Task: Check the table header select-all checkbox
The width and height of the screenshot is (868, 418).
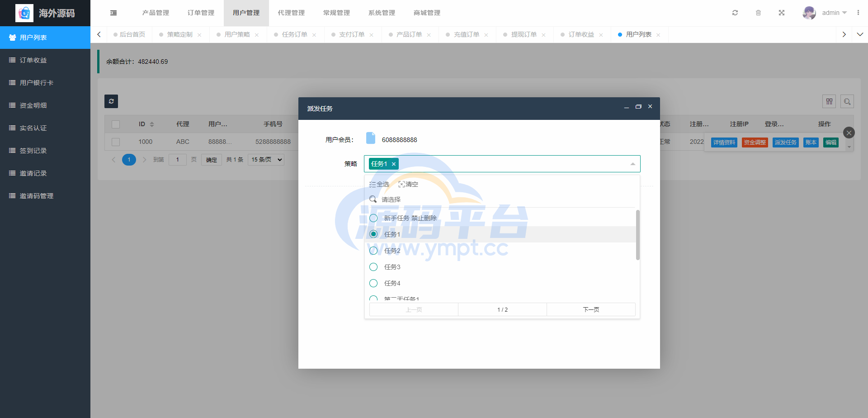Action: [x=116, y=124]
